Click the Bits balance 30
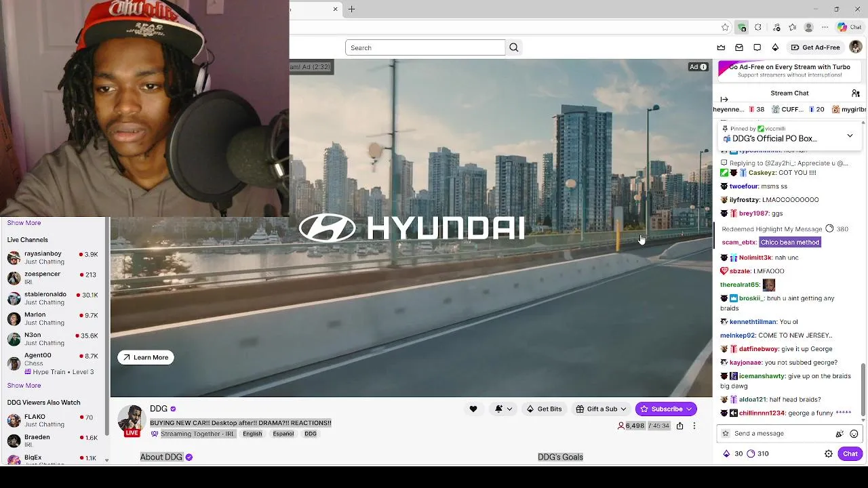Screen dimensions: 868x488 click(x=733, y=454)
